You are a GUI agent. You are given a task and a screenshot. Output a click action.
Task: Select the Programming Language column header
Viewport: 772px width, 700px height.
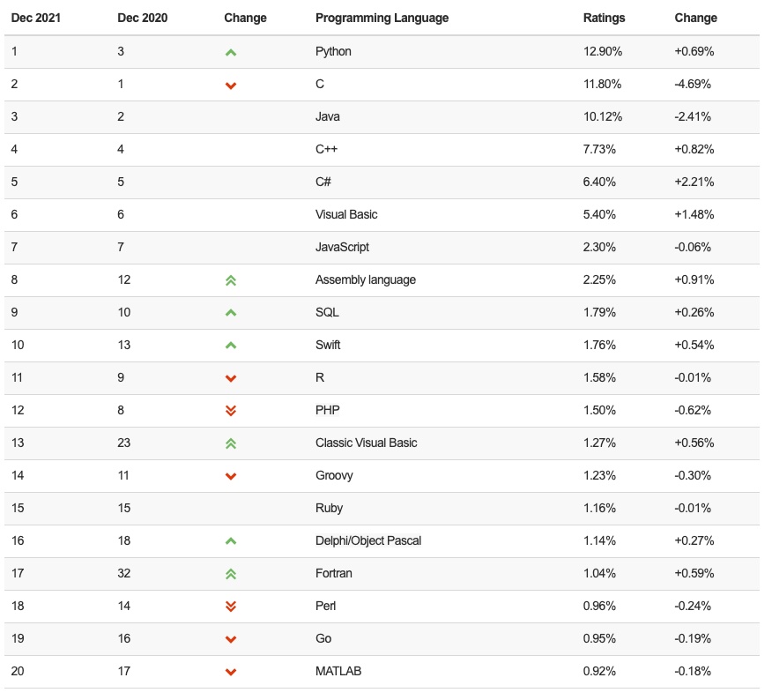coord(382,18)
